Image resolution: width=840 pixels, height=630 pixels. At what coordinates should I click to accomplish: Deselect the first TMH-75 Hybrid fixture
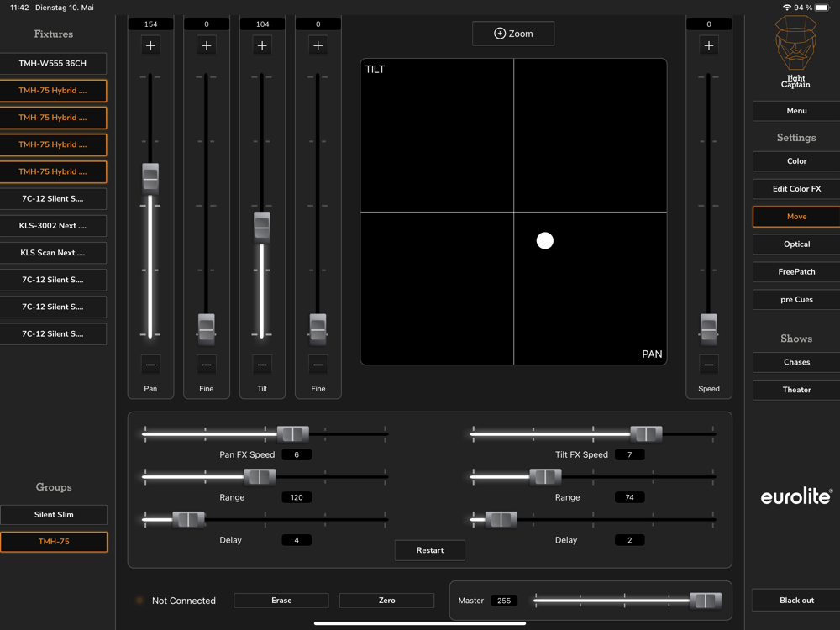point(52,91)
